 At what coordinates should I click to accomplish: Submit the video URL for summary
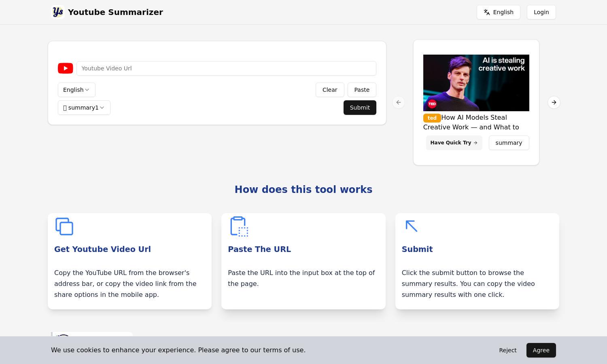pos(360,108)
